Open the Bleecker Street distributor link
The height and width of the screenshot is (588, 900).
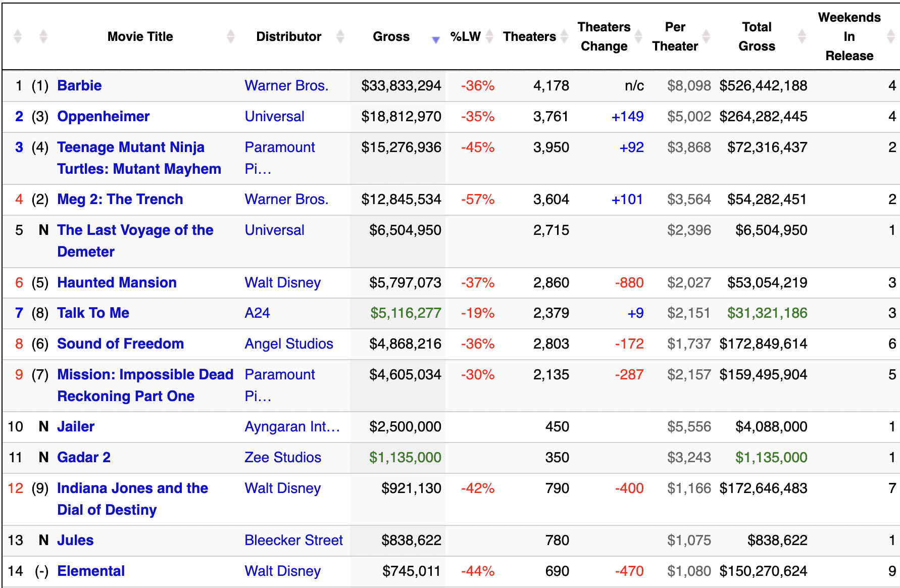pos(293,540)
